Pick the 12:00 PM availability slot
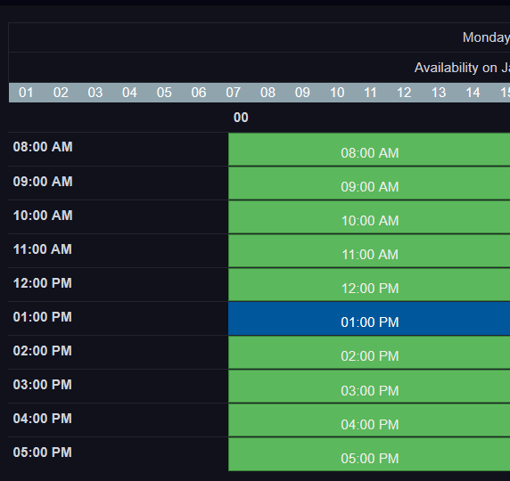The height and width of the screenshot is (481, 510). pyautogui.click(x=369, y=285)
